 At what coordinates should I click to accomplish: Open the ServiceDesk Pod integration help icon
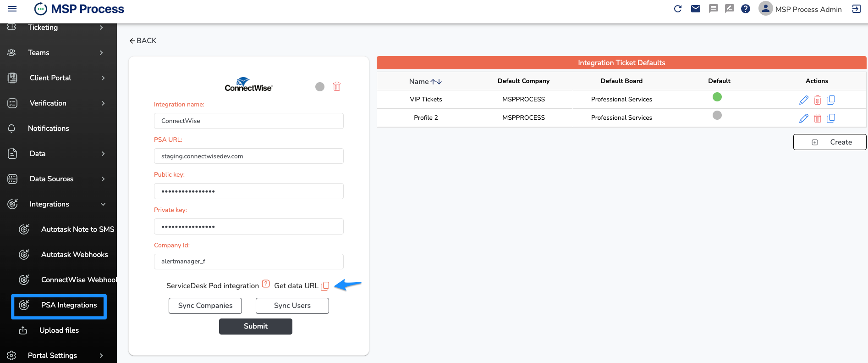(266, 284)
